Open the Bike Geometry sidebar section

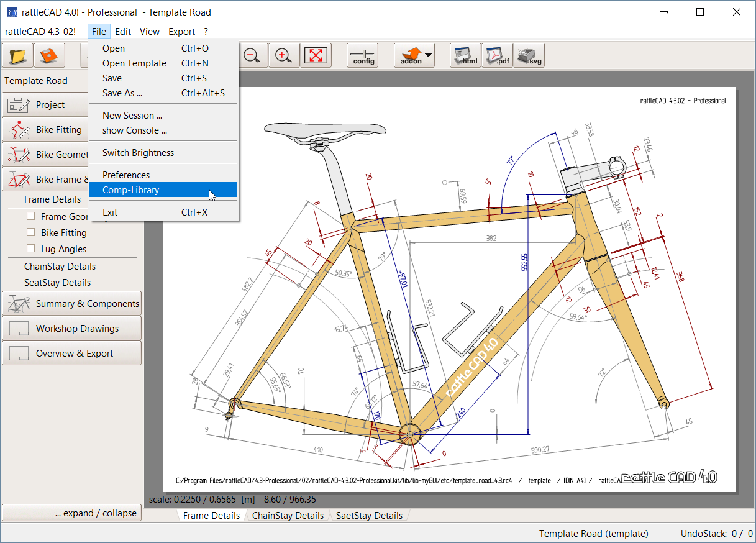[x=45, y=155]
